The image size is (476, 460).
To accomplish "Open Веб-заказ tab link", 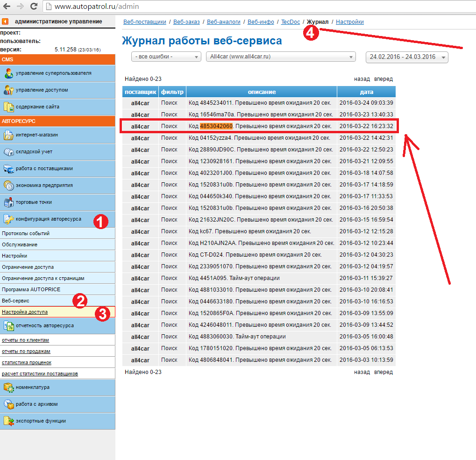I will (186, 22).
